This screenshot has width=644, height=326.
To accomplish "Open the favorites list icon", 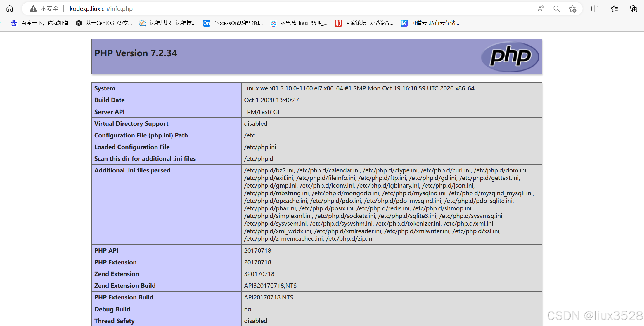I will 614,9.
